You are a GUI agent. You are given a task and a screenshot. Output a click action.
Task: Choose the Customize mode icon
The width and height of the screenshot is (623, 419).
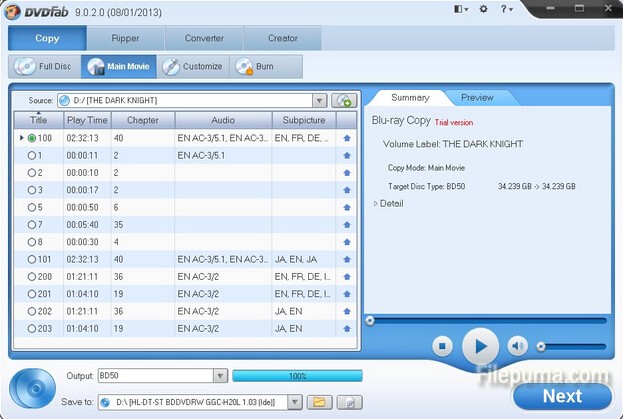pos(170,67)
